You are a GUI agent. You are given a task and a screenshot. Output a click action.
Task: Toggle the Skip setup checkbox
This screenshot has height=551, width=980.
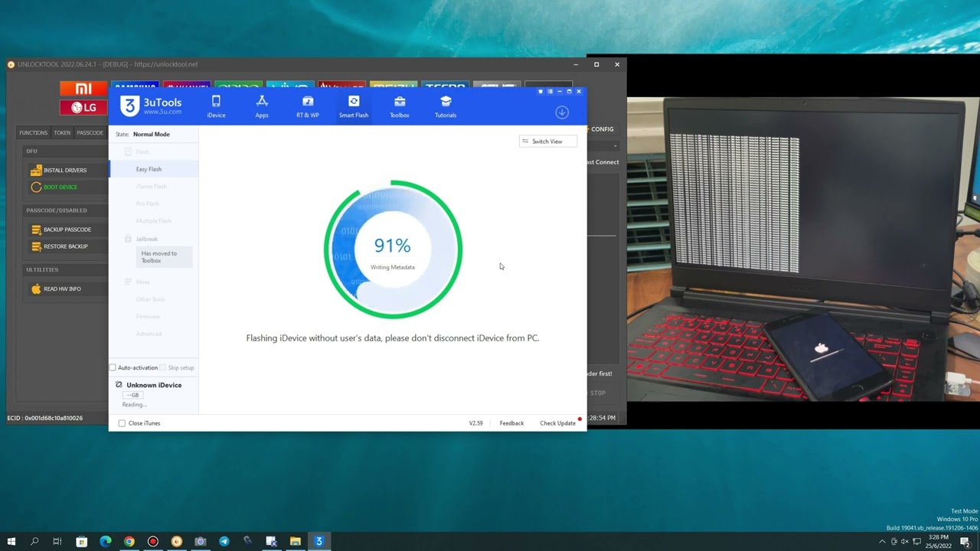click(x=163, y=368)
